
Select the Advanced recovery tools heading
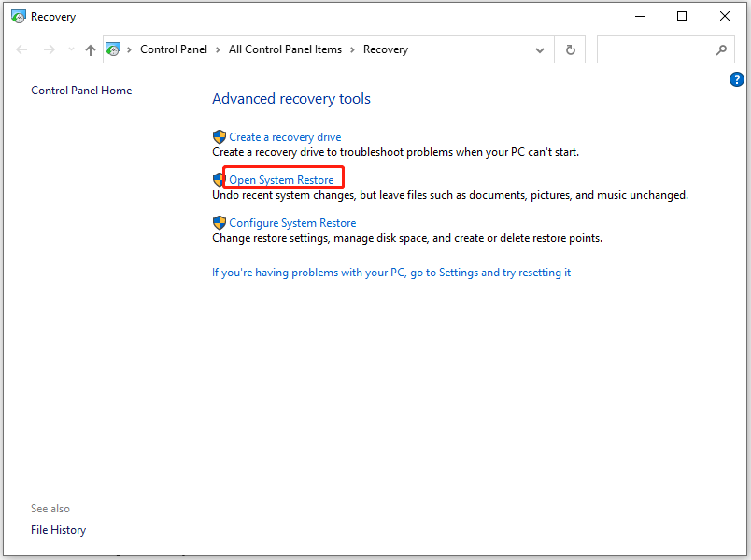[x=291, y=99]
